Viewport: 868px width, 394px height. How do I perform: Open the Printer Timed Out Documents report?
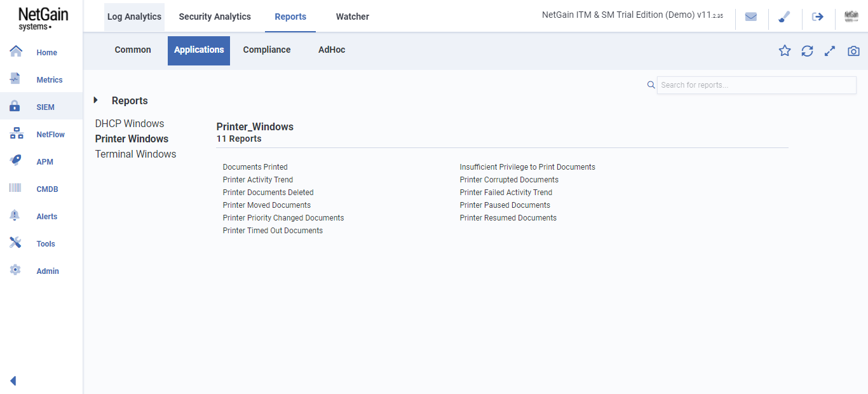click(x=273, y=231)
